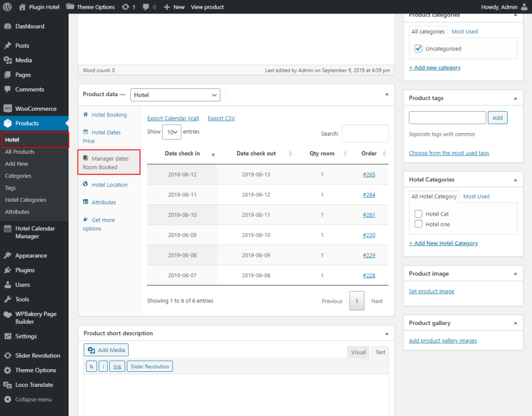Switch to Most Used hotel categories tab
This screenshot has width=532, height=416.
point(476,197)
